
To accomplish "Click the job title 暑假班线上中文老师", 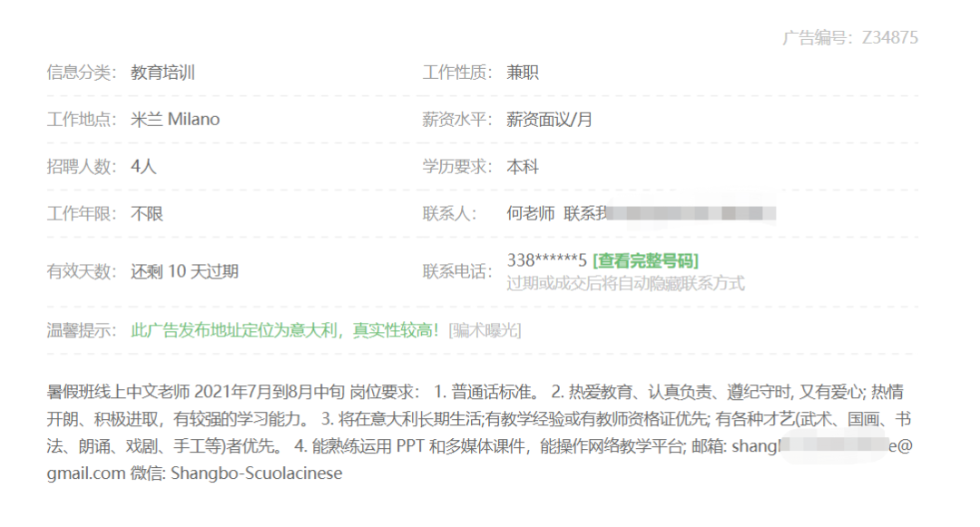I will click(118, 392).
